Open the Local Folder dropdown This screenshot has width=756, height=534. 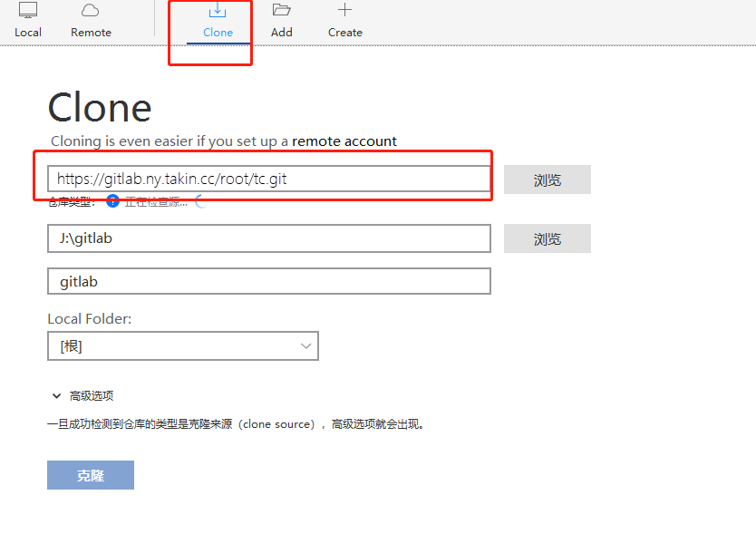[182, 345]
